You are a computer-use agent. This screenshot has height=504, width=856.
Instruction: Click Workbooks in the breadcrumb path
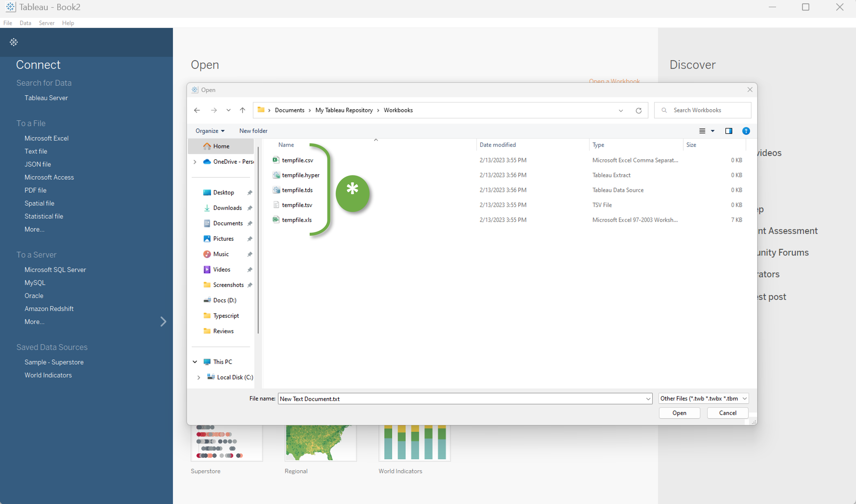click(398, 110)
